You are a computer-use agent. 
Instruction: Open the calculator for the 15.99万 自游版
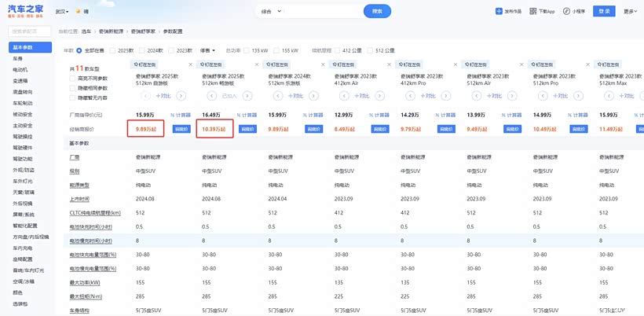pyautogui.click(x=181, y=115)
